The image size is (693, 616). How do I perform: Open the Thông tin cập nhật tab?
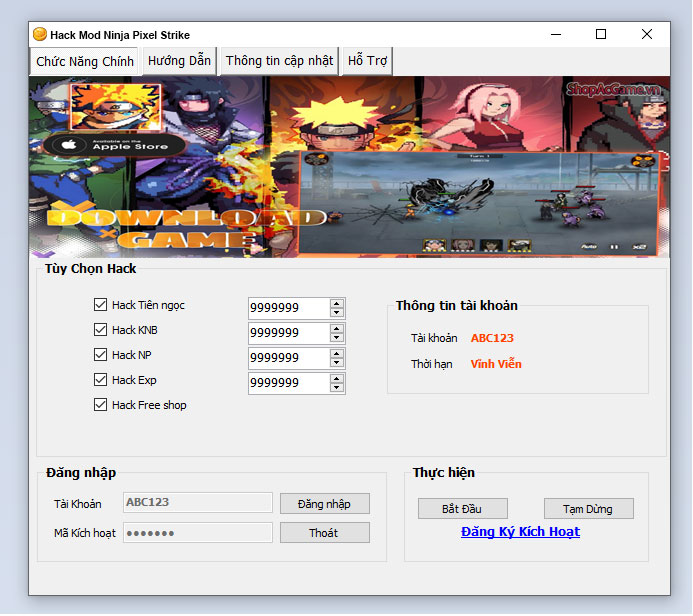(x=279, y=61)
